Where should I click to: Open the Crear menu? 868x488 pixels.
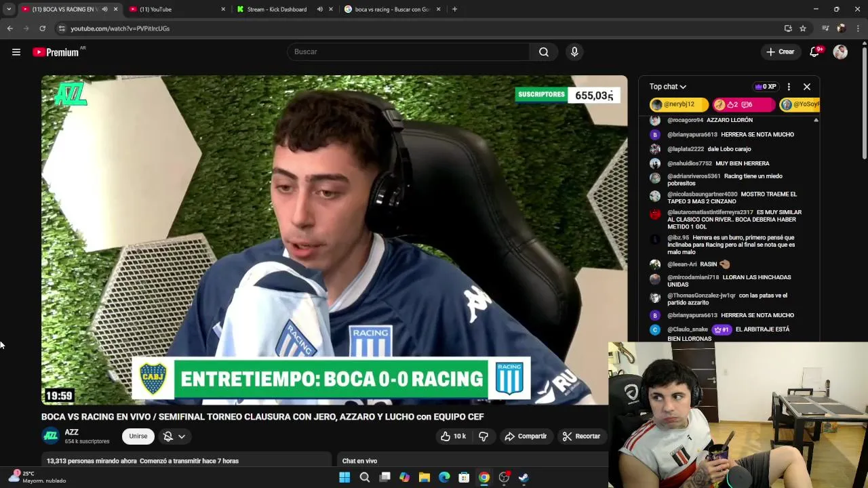[x=780, y=52]
